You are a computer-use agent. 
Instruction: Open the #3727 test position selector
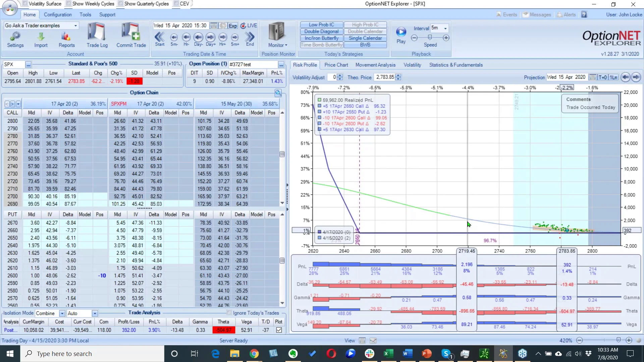[x=281, y=65]
